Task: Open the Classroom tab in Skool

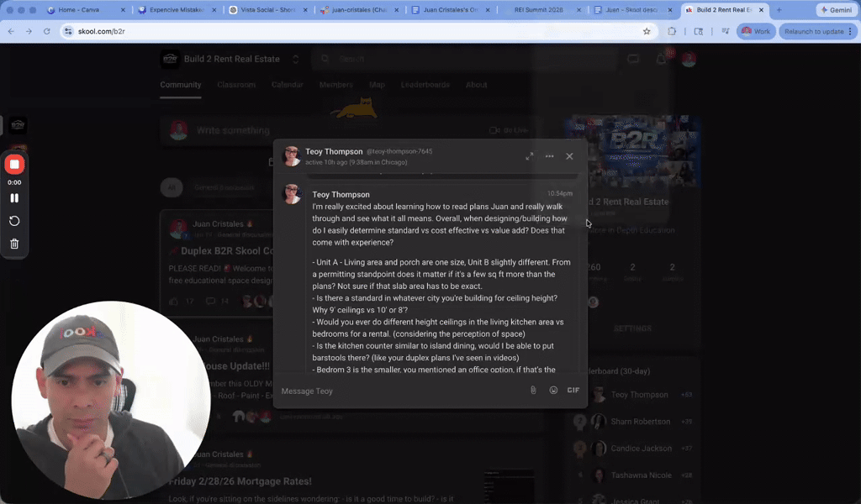Action: pos(236,85)
